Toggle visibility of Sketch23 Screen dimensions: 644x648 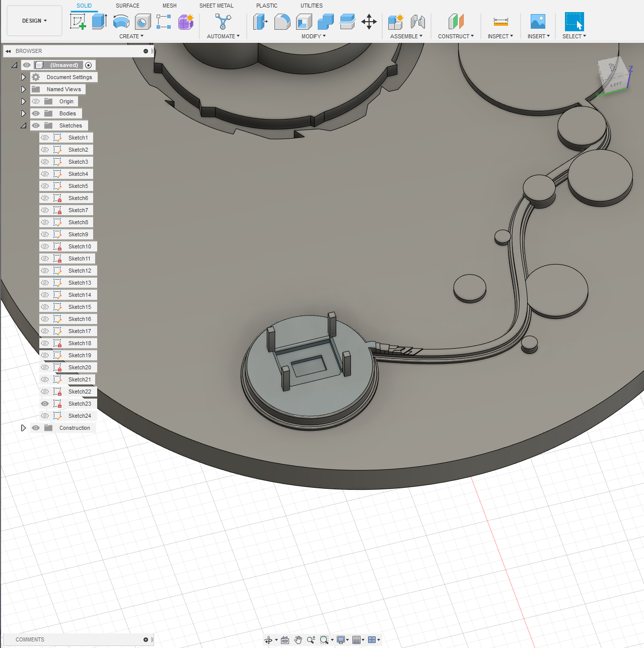coord(44,403)
